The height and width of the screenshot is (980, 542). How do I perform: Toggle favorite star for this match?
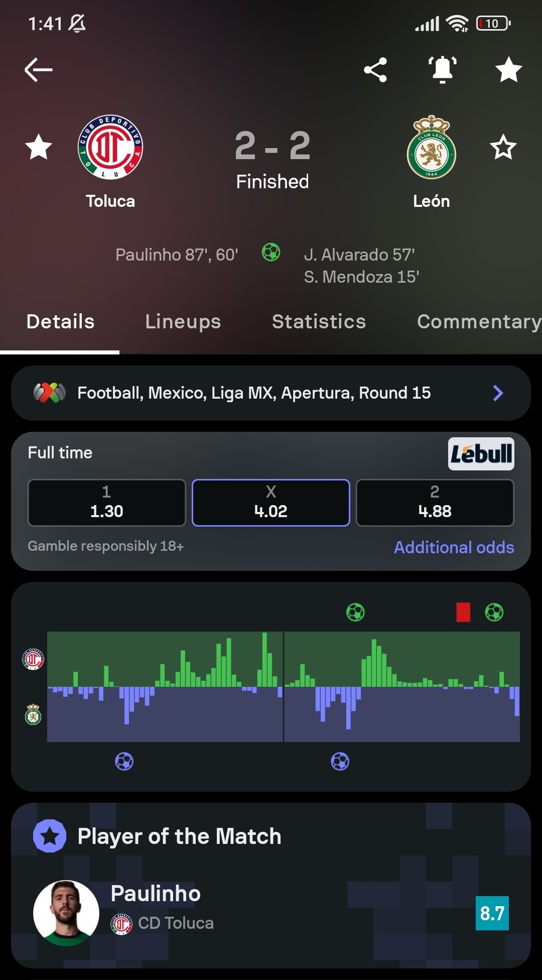tap(508, 69)
